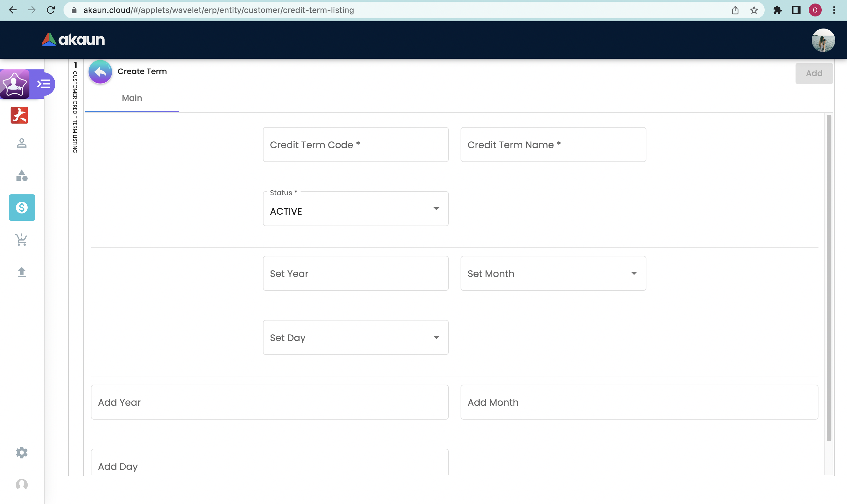Open the customer star applet icon
The width and height of the screenshot is (847, 504).
(x=15, y=84)
